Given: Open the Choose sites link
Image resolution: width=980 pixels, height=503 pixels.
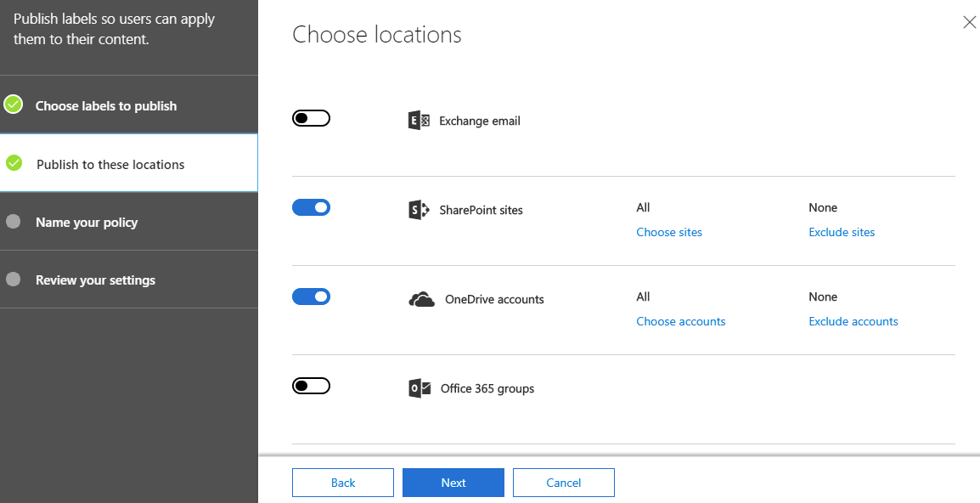Looking at the screenshot, I should 668,232.
